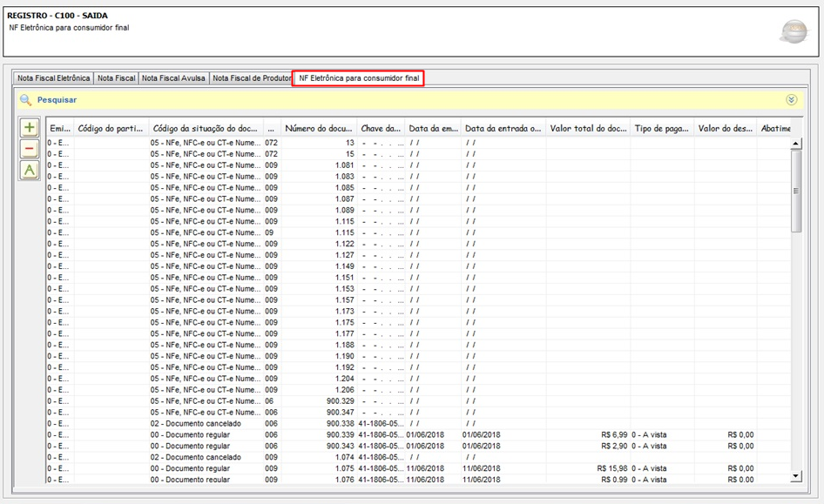The width and height of the screenshot is (824, 504).
Task: Sort by Código da situação do doc... header
Action: click(206, 128)
